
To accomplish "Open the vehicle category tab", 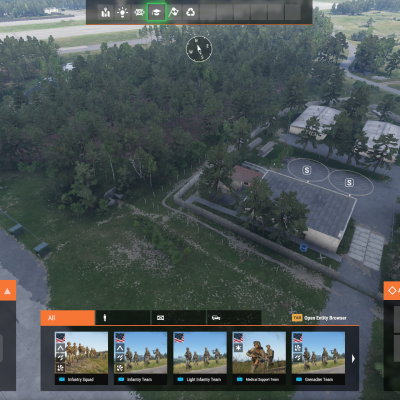I will point(234,318).
